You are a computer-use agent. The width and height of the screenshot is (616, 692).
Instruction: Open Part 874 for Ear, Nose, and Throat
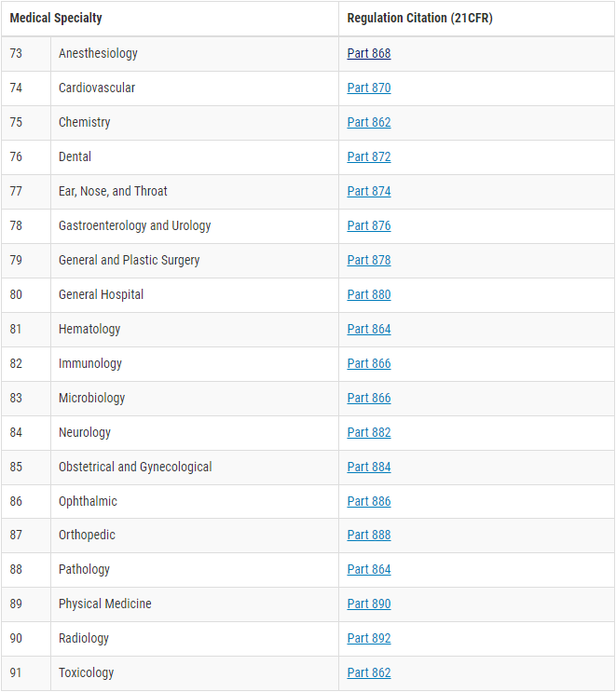[x=369, y=191]
